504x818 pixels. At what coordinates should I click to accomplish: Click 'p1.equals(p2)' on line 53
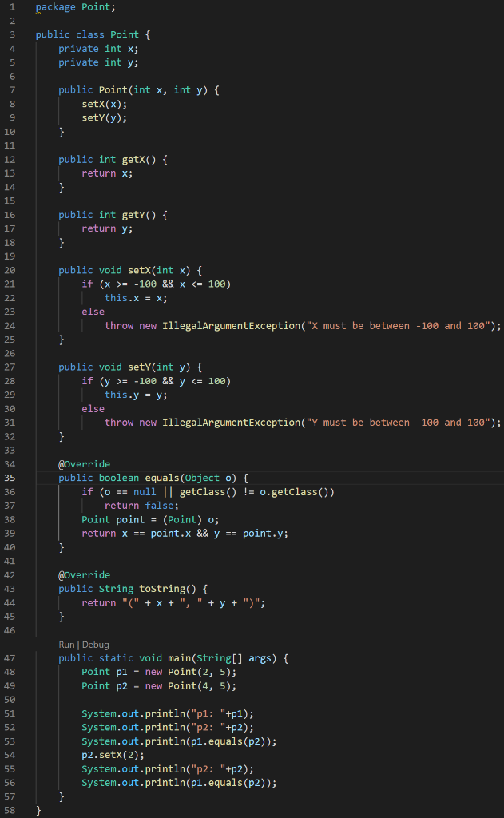point(228,741)
